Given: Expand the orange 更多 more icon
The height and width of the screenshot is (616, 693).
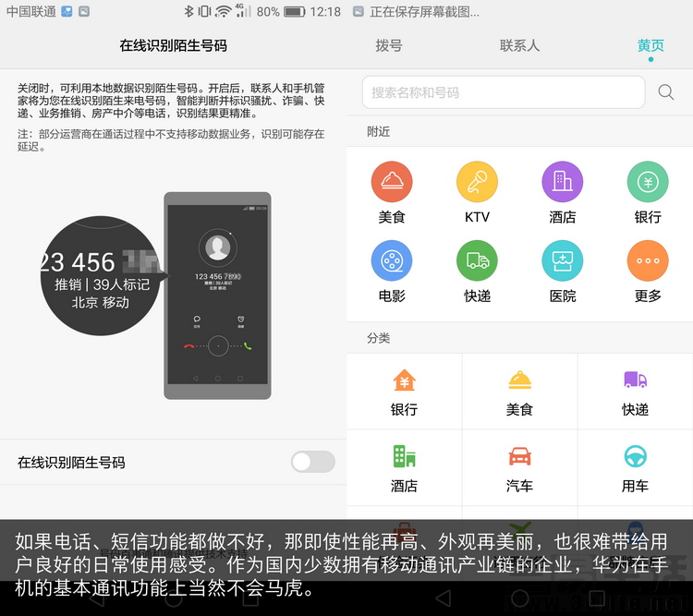Looking at the screenshot, I should pyautogui.click(x=647, y=261).
